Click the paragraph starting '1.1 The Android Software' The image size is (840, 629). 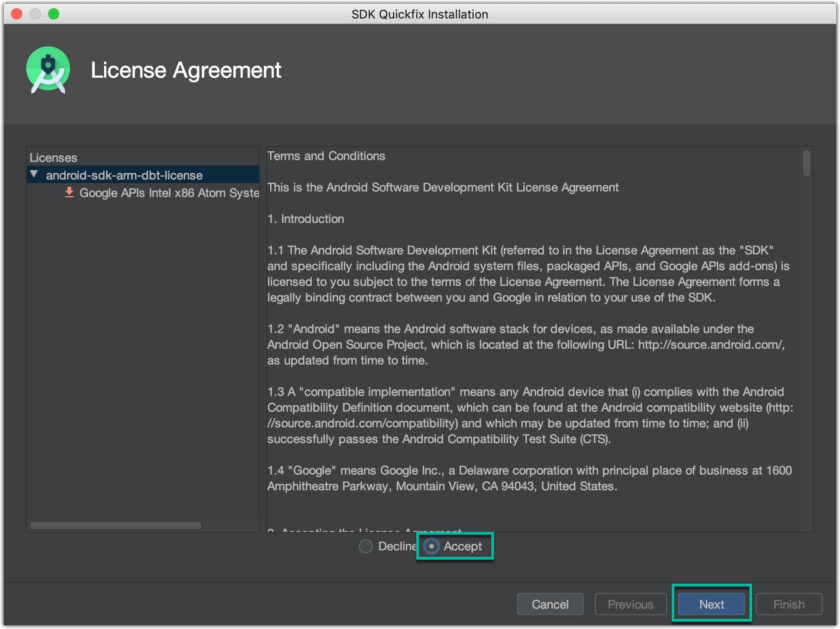[528, 274]
